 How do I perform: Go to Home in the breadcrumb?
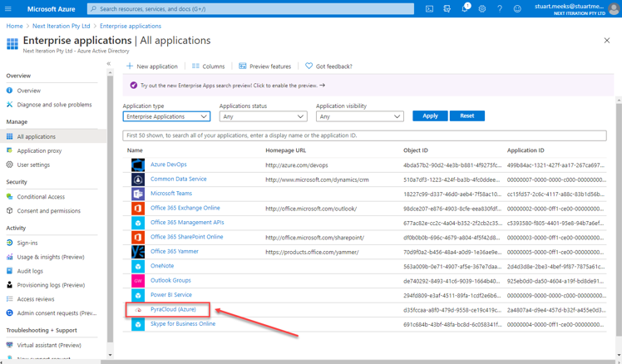(15, 27)
